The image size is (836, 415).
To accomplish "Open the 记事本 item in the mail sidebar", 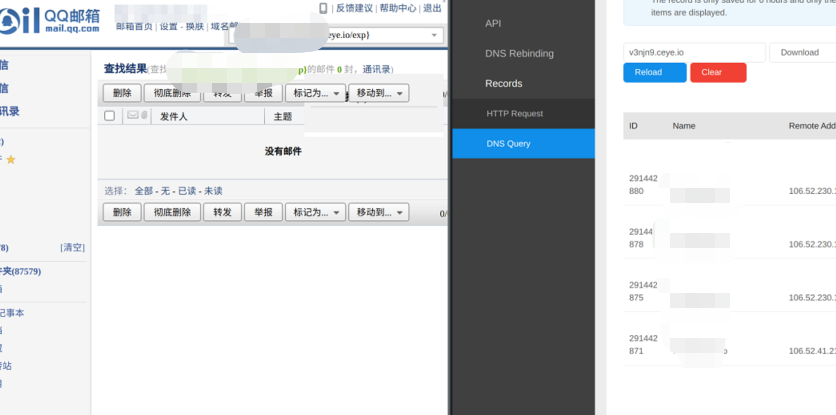I will 12,313.
